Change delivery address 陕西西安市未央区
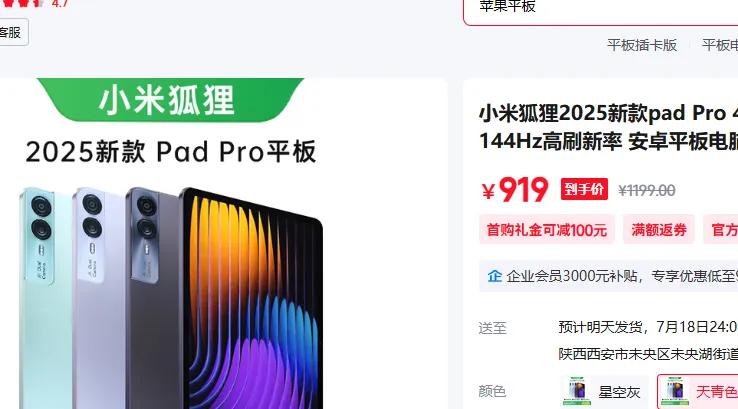The image size is (738, 409). click(x=648, y=354)
